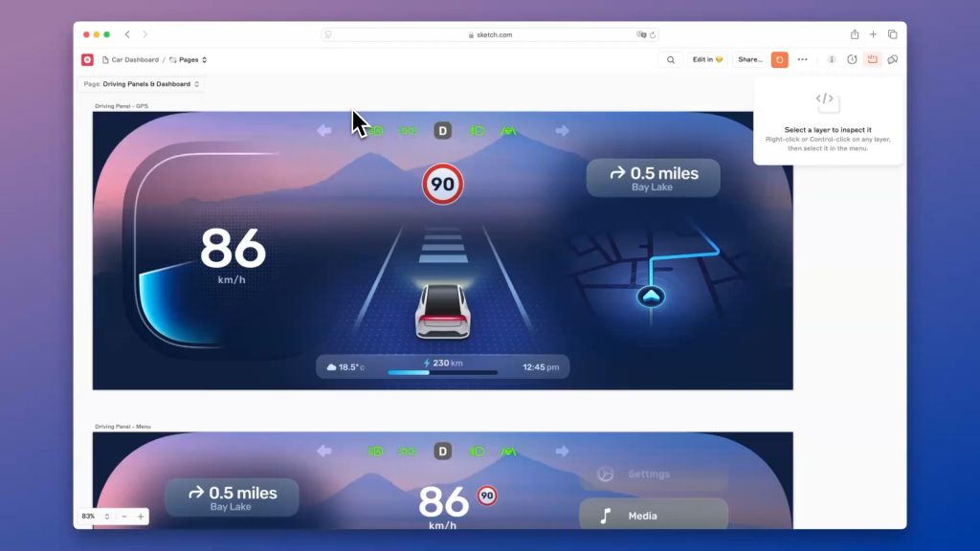
Task: Open the Page: Driving Panels & Dashboard selector
Action: click(x=142, y=84)
